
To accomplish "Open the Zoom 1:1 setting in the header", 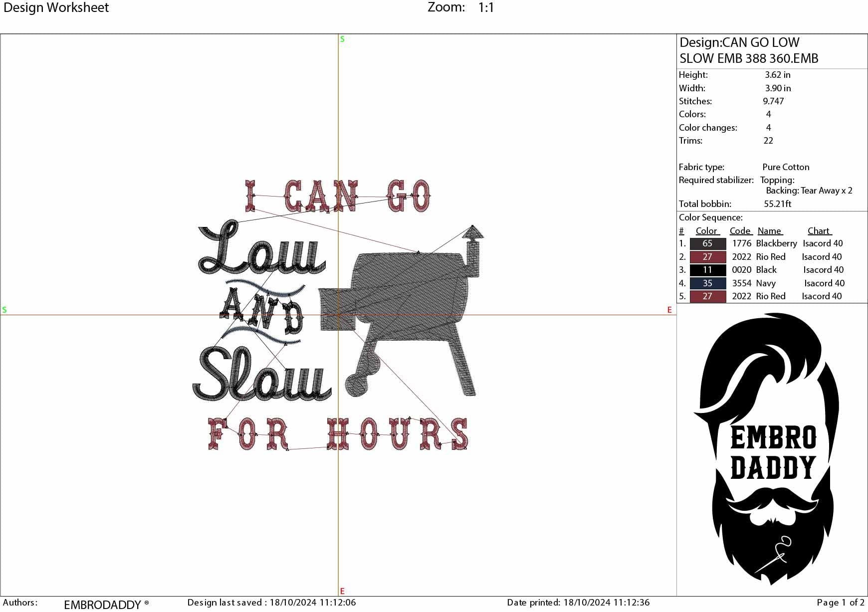I will (459, 7).
